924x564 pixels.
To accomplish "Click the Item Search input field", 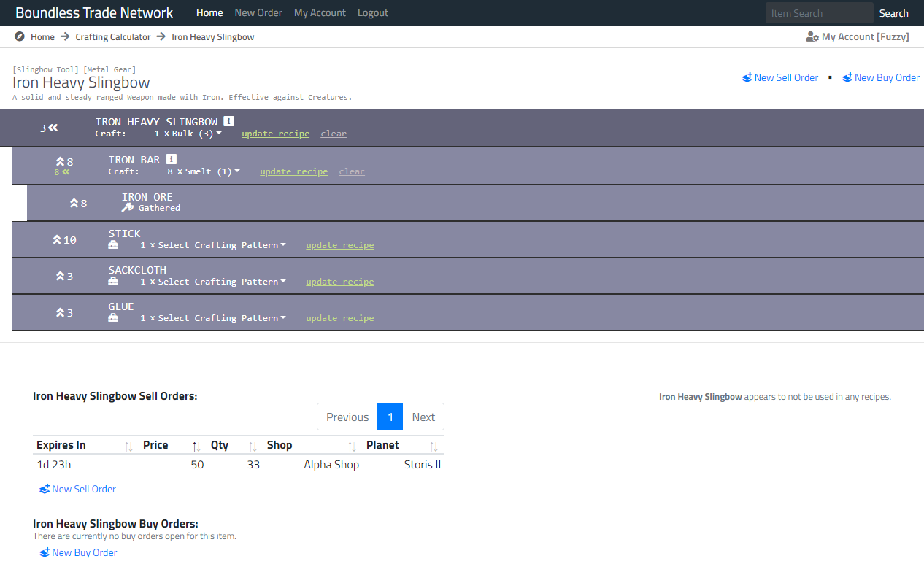I will pos(819,13).
